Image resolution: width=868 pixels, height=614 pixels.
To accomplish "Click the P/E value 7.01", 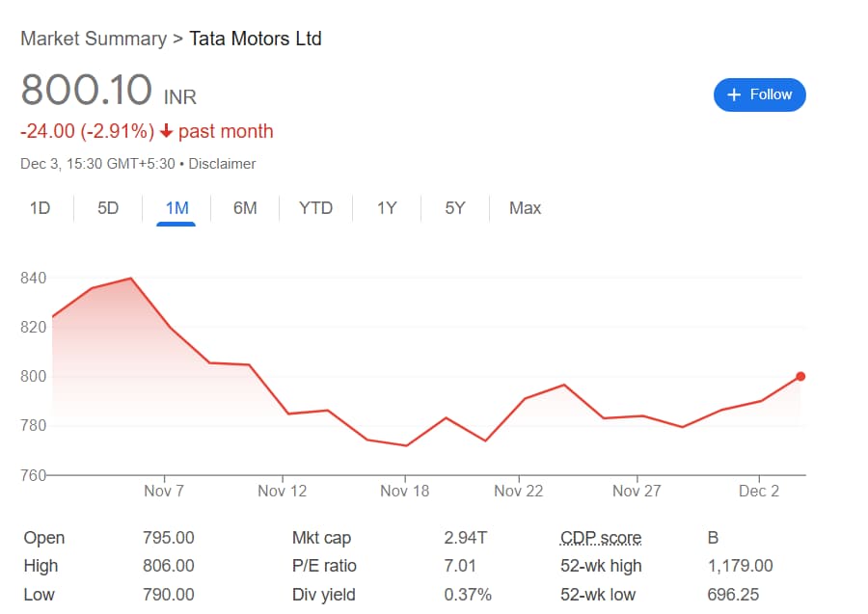I will click(x=460, y=566).
